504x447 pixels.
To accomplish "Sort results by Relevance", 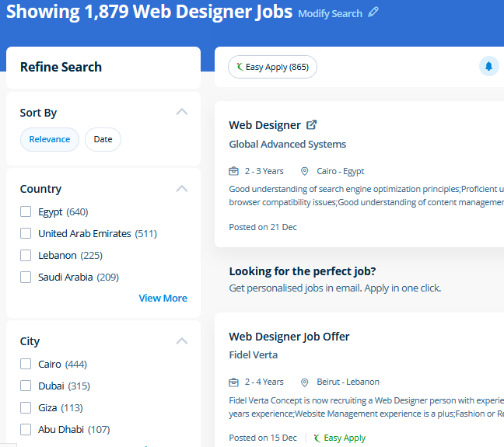I will point(50,140).
